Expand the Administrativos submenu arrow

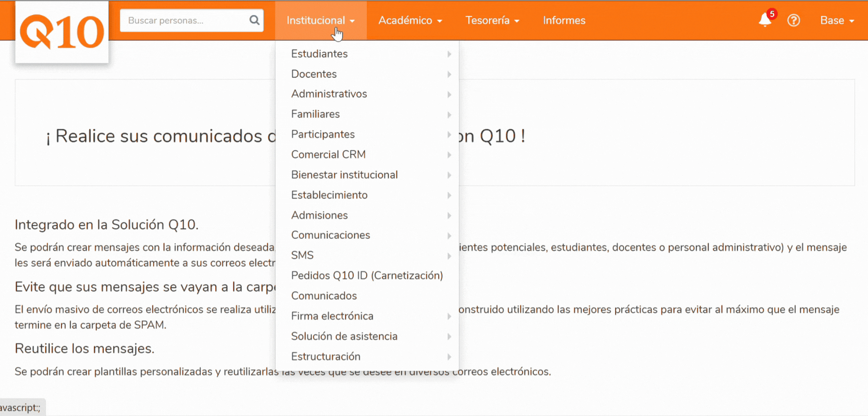(x=449, y=94)
